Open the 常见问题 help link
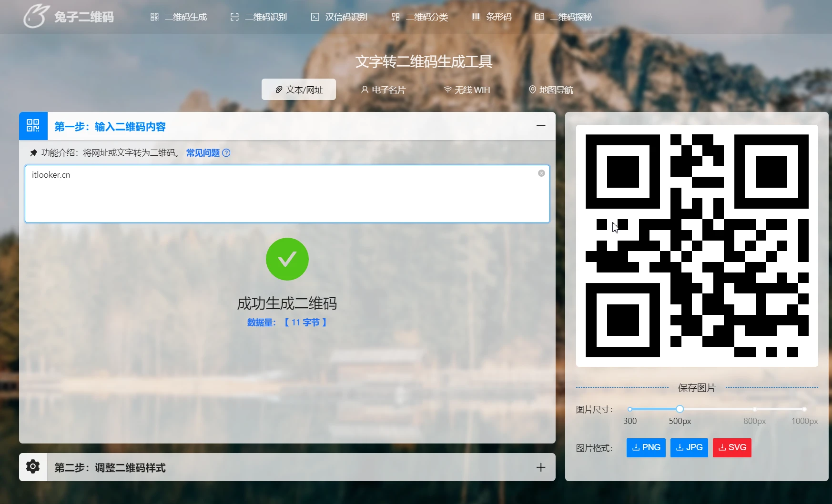 203,153
